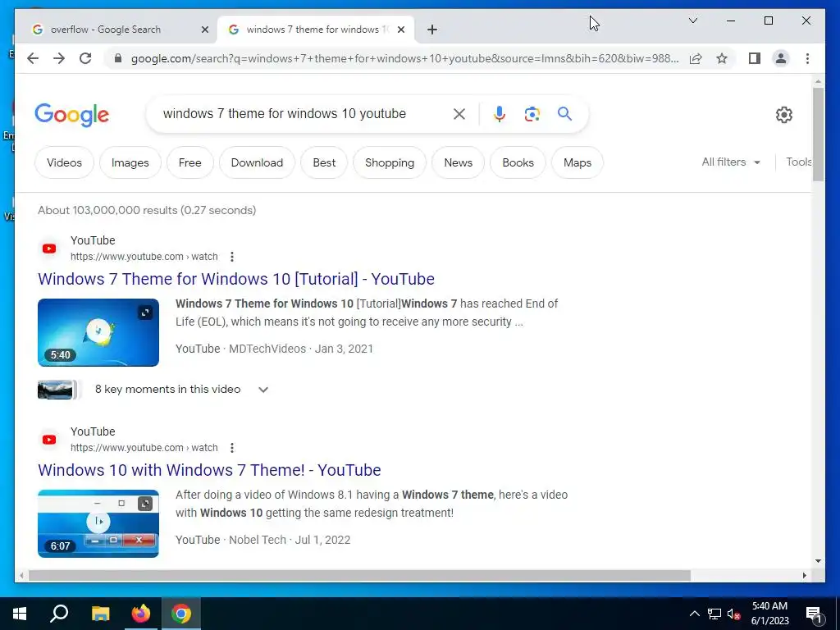Image resolution: width=840 pixels, height=630 pixels.
Task: Click the Expand icon on the 5:40 thumbnail
Action: (145, 313)
